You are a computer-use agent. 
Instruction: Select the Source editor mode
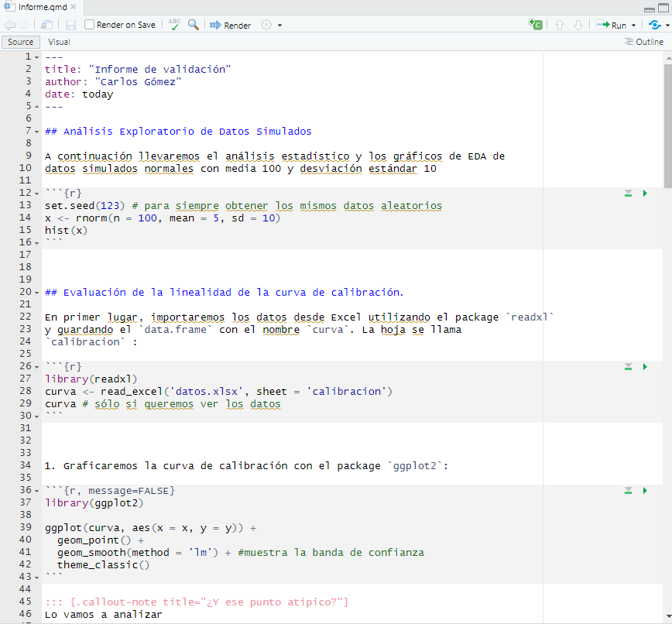pyautogui.click(x=21, y=42)
